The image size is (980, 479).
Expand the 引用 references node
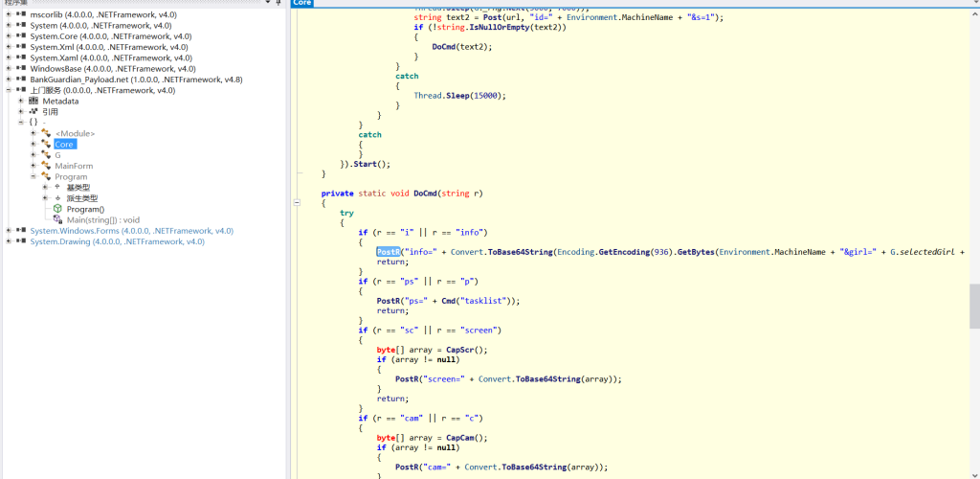click(x=21, y=111)
